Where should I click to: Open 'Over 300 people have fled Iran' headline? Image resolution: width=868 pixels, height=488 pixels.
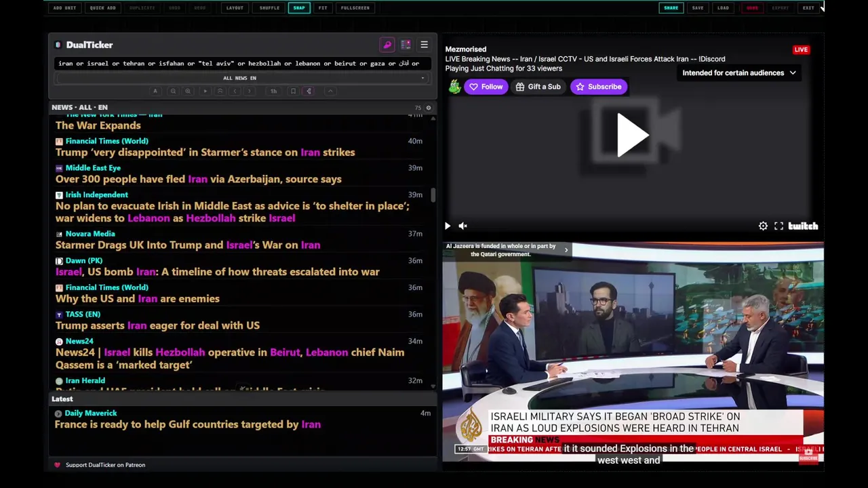(x=198, y=180)
